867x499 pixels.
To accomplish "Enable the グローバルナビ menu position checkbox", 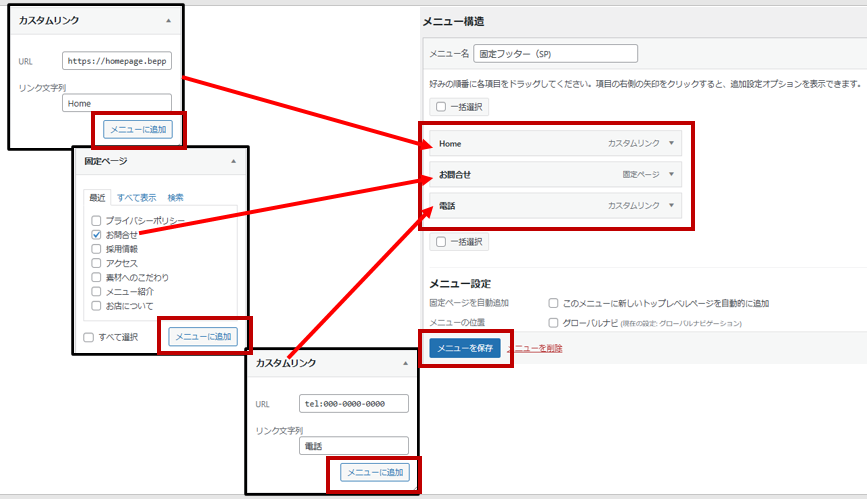I will coord(554,323).
